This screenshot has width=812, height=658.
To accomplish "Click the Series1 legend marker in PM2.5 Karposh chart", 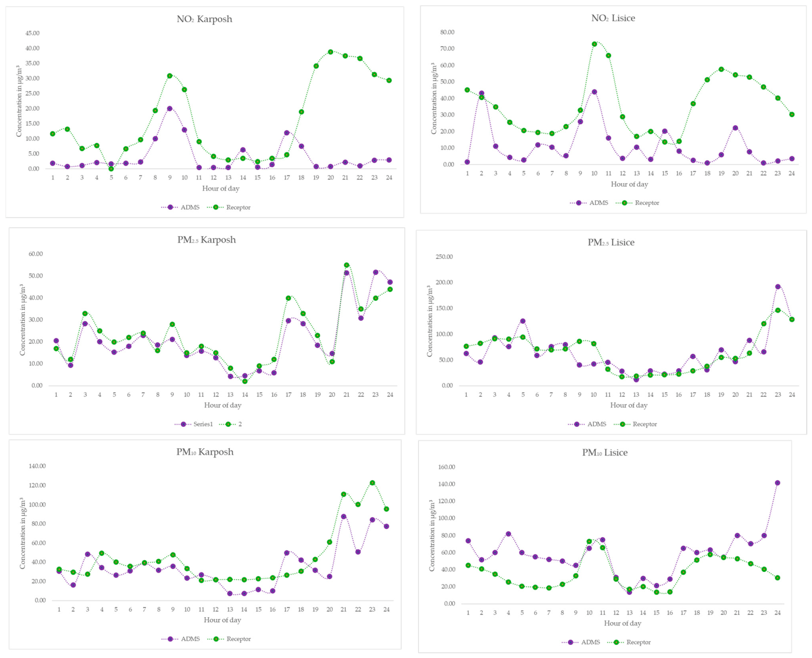I will (183, 424).
